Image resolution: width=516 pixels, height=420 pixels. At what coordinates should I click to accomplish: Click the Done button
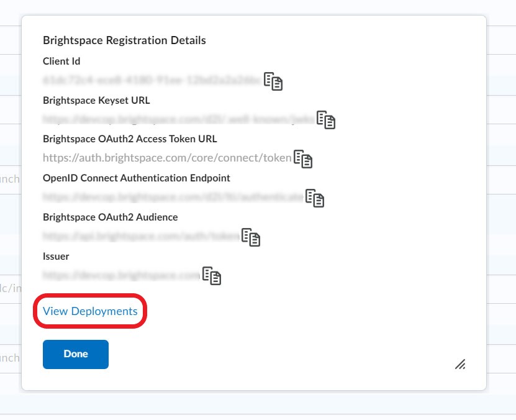(x=76, y=354)
